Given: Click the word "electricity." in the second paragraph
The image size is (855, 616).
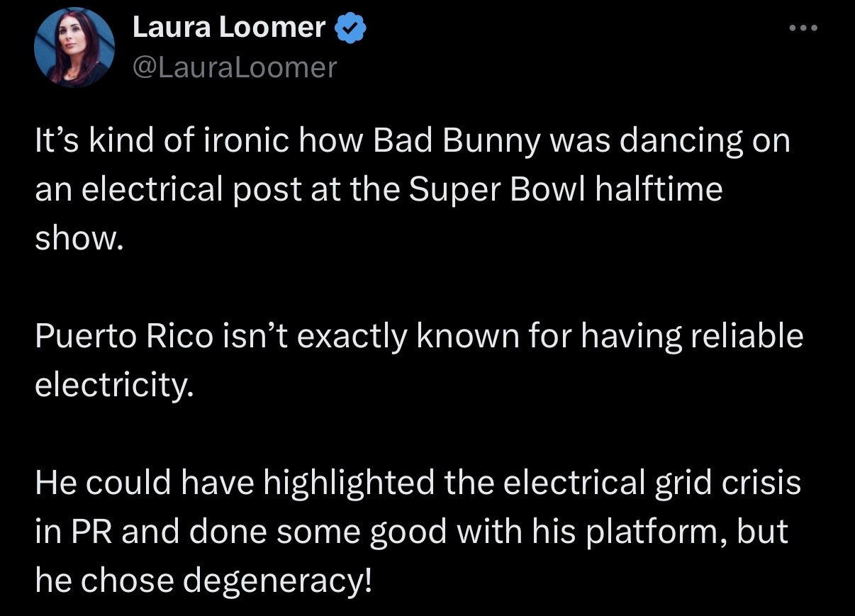Looking at the screenshot, I should 114,385.
